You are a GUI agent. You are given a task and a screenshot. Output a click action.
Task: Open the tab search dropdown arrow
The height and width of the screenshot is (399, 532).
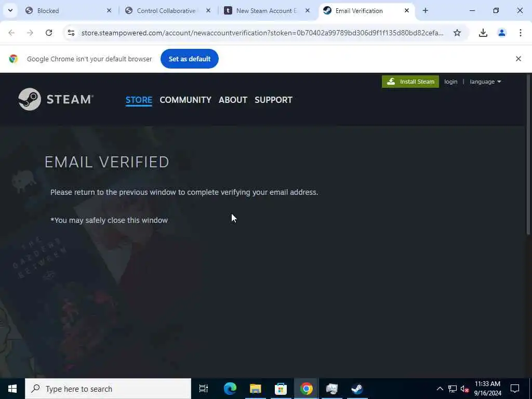[x=10, y=10]
